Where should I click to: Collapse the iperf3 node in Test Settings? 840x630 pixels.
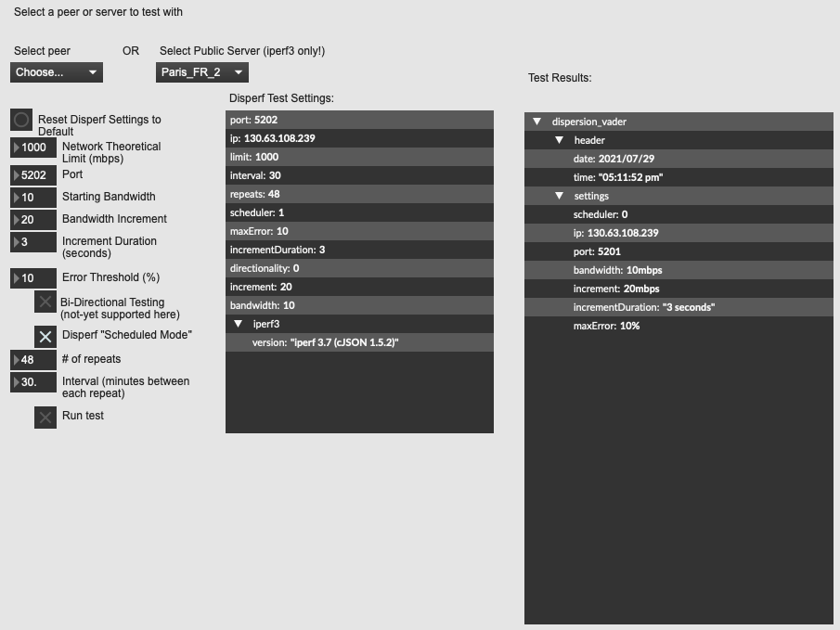[239, 324]
